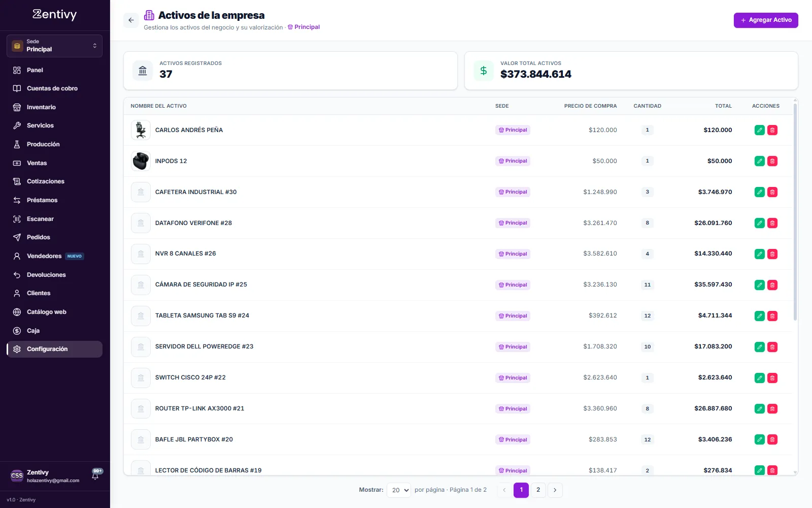Delete the ROUTER TP-LINK AX3000 #21 asset

click(x=772, y=409)
